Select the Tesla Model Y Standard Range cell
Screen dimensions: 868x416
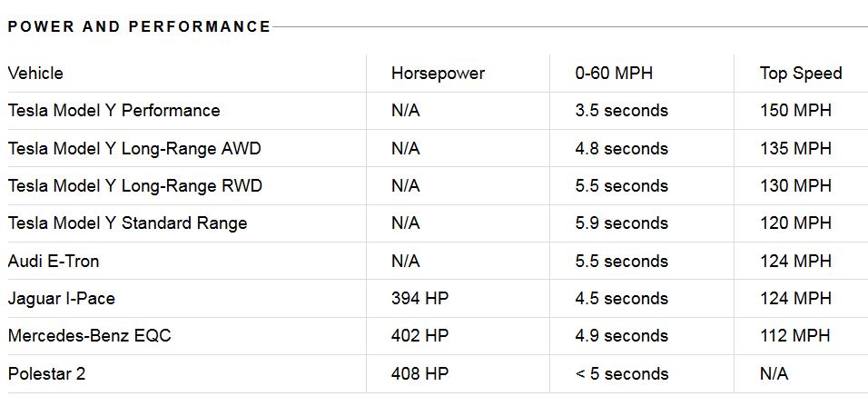[x=127, y=223]
